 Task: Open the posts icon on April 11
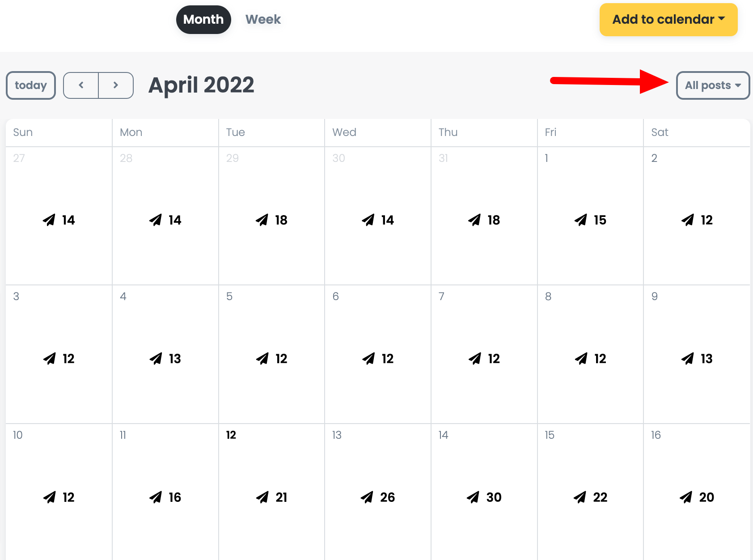coord(156,497)
